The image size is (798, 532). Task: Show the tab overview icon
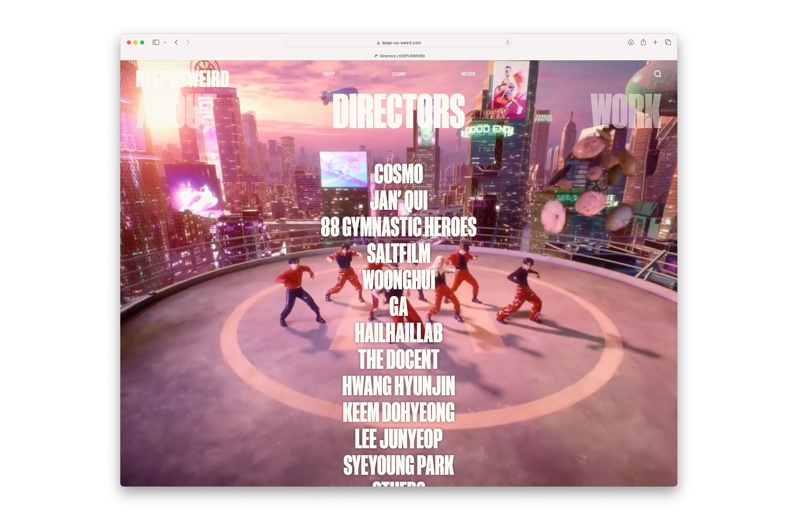pyautogui.click(x=668, y=43)
